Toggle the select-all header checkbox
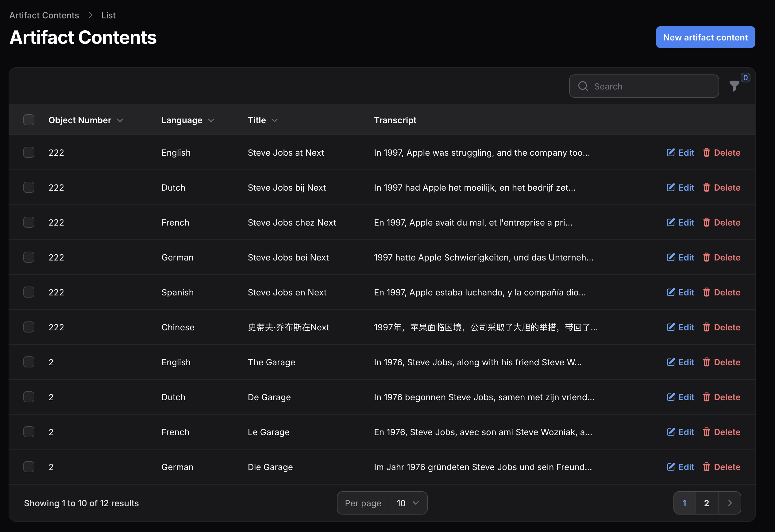The height and width of the screenshot is (532, 775). pyautogui.click(x=29, y=120)
